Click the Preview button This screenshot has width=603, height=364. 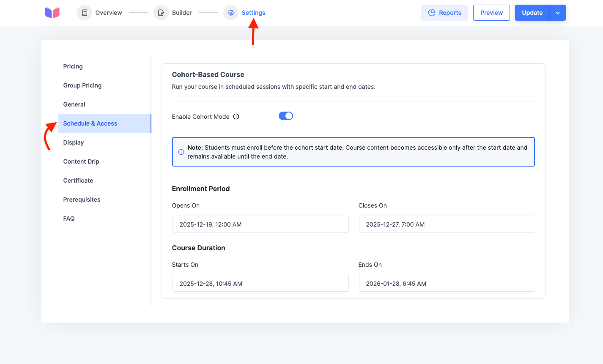491,13
